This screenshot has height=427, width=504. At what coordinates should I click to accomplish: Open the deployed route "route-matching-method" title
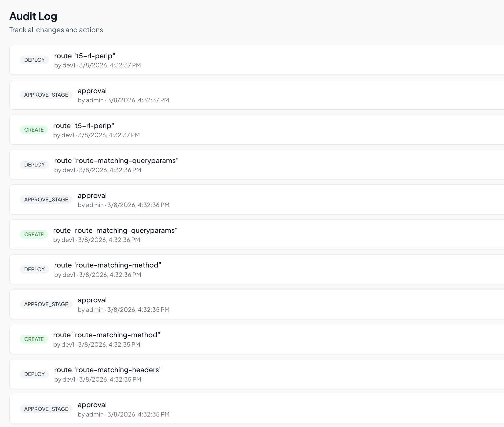pyautogui.click(x=108, y=265)
